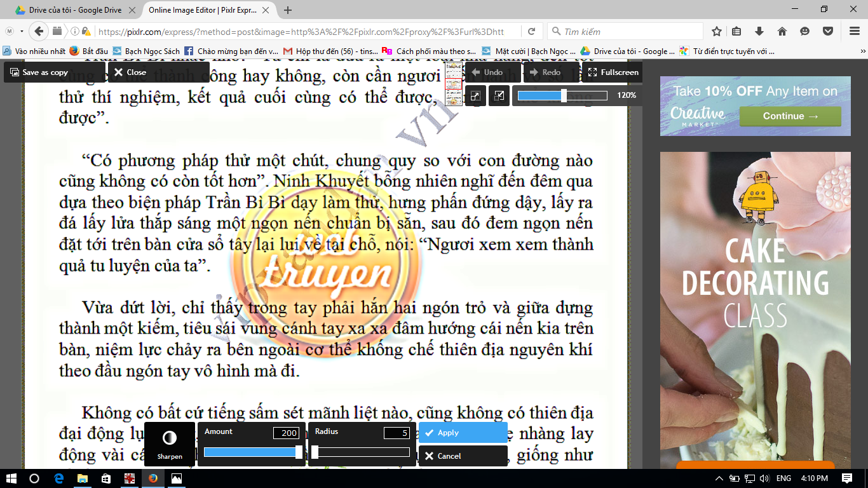Image resolution: width=868 pixels, height=488 pixels.
Task: Click Continue on Creative Market ad
Action: tap(790, 116)
